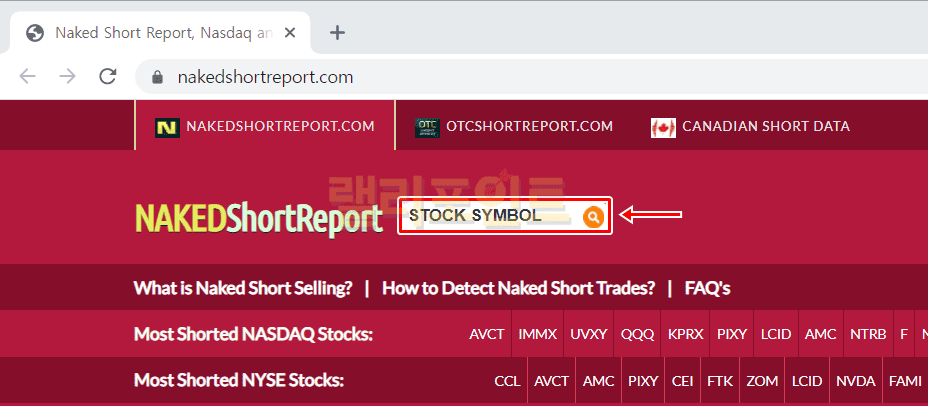
Task: Open a new tab with plus icon
Action: click(337, 32)
